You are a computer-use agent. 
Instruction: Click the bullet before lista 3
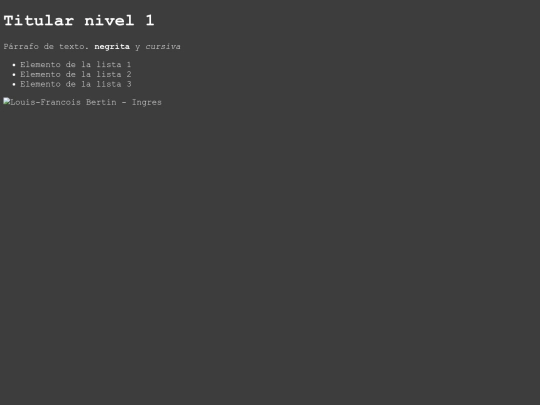(x=14, y=84)
